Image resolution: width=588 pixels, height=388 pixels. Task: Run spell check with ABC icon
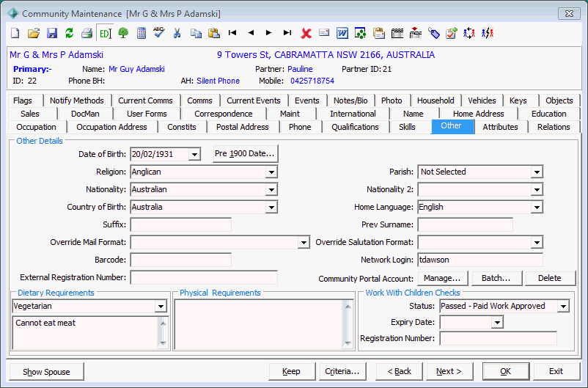[159, 33]
